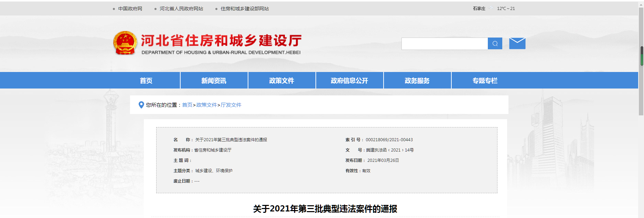Click the weather icon beside 石家庄
The width and height of the screenshot is (644, 218).
491,8
